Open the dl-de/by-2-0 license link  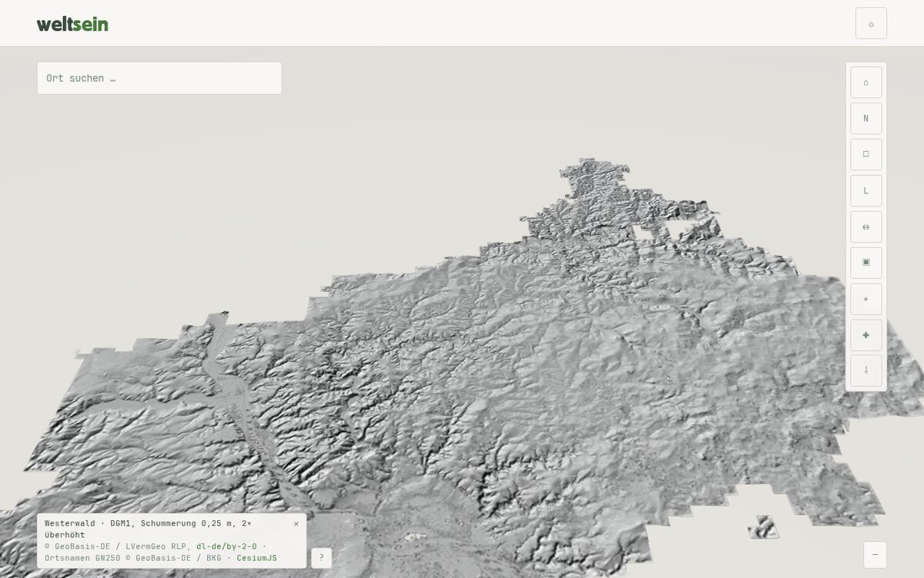(x=226, y=546)
